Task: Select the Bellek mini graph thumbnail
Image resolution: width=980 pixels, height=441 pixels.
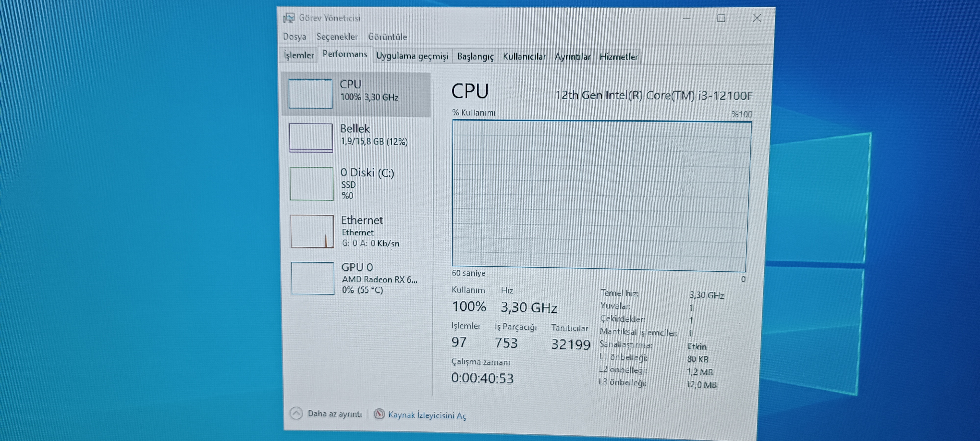Action: pyautogui.click(x=311, y=138)
